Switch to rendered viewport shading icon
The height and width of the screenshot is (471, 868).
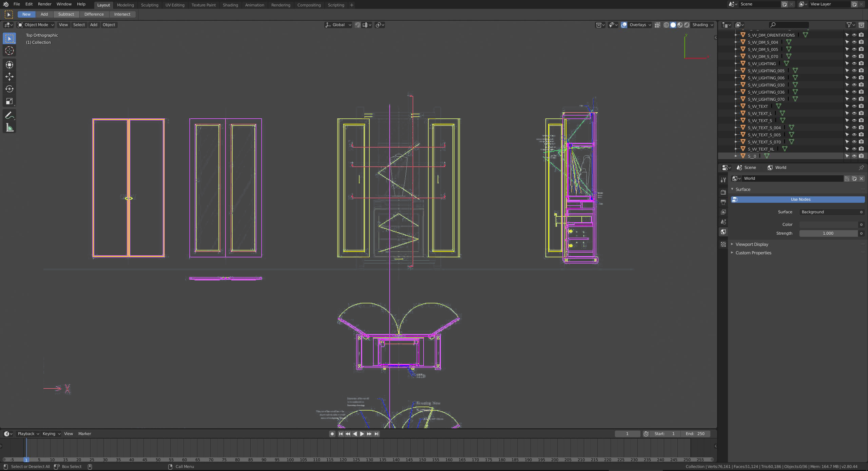point(687,25)
